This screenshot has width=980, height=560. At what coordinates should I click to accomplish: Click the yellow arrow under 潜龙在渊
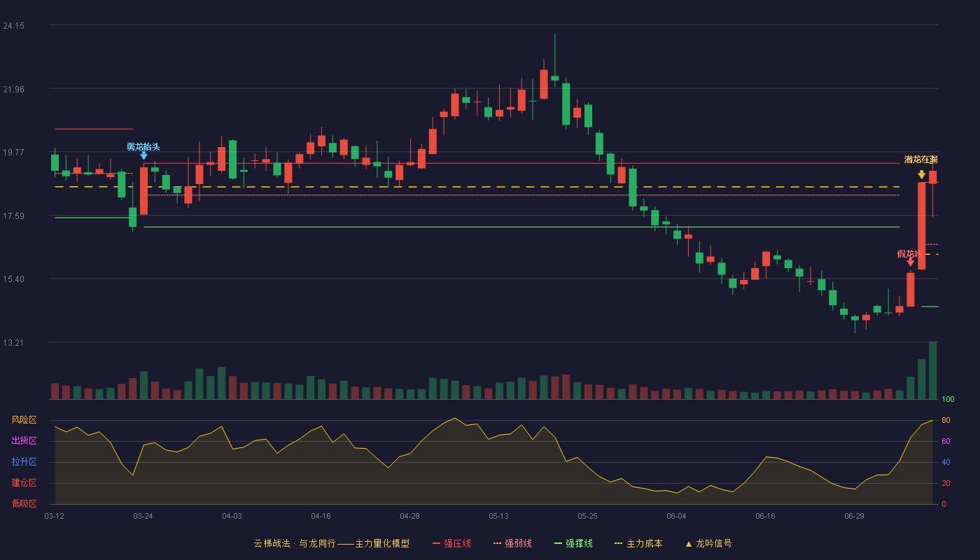(x=921, y=174)
